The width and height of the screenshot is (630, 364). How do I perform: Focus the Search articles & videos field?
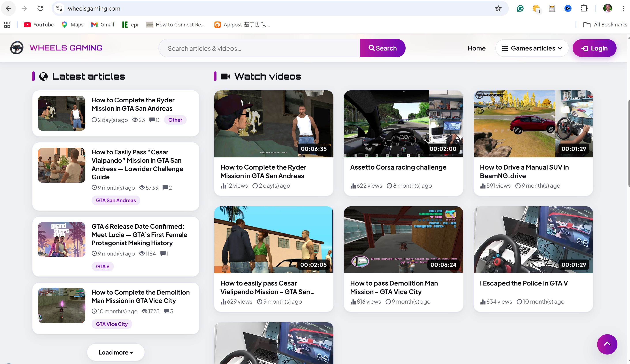click(259, 48)
